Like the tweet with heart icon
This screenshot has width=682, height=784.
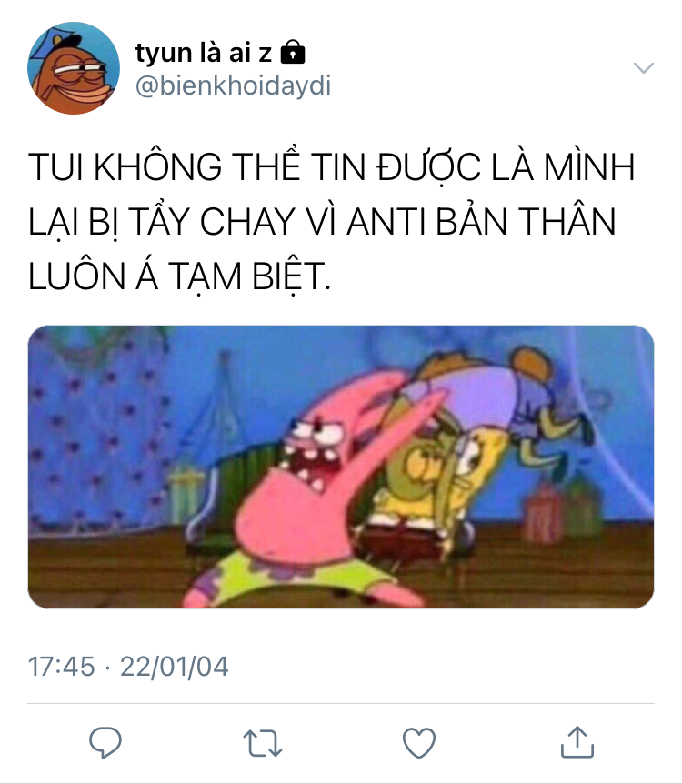pos(419,743)
